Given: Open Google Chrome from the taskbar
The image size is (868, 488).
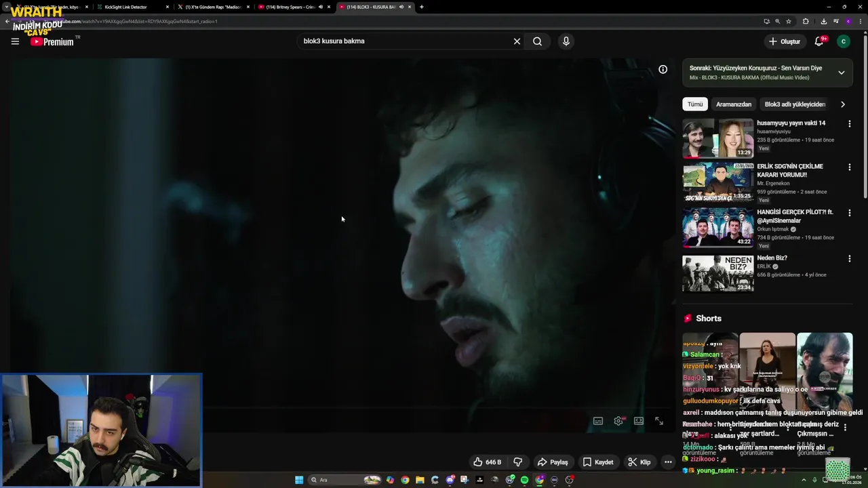Looking at the screenshot, I should [405, 480].
